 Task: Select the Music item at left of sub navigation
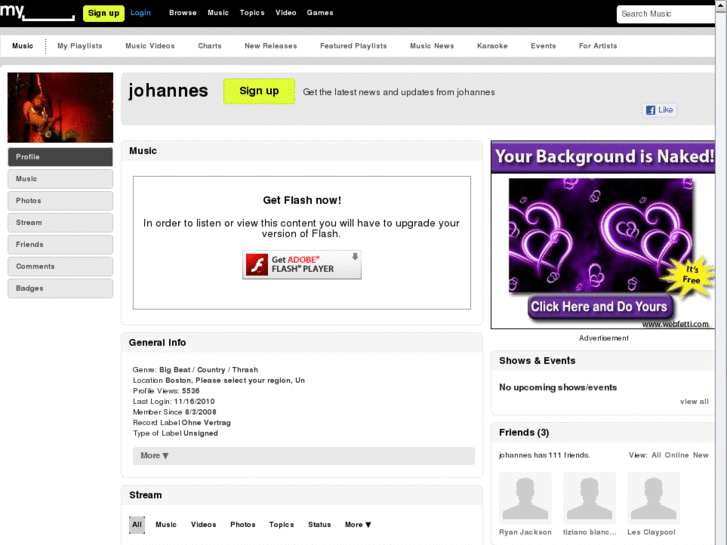coord(22,46)
